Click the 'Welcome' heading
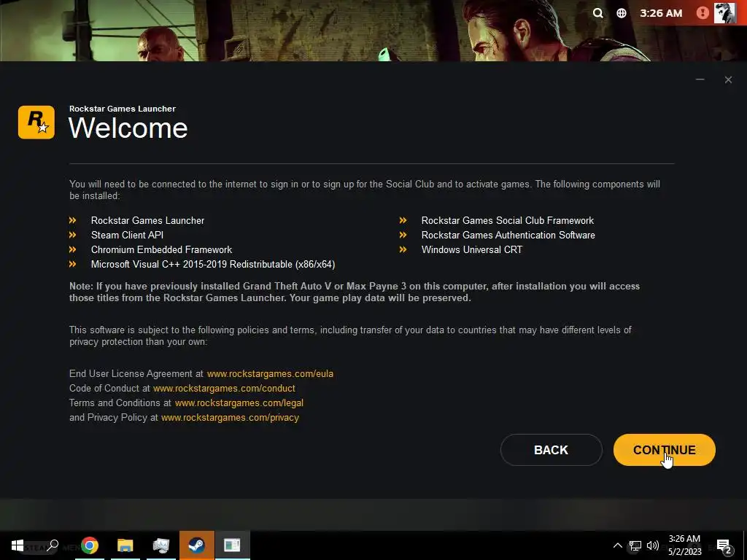Screen dimensions: 747x560 (x=128, y=128)
